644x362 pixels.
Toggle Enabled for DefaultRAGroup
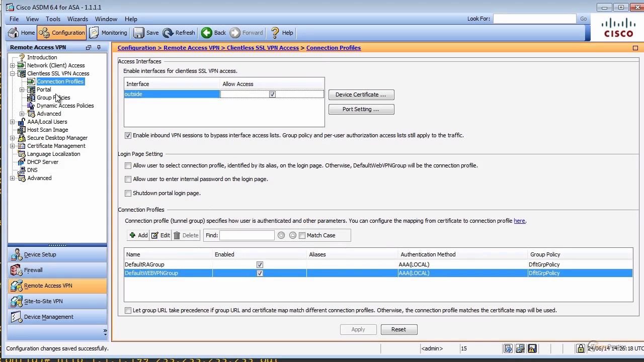260,264
